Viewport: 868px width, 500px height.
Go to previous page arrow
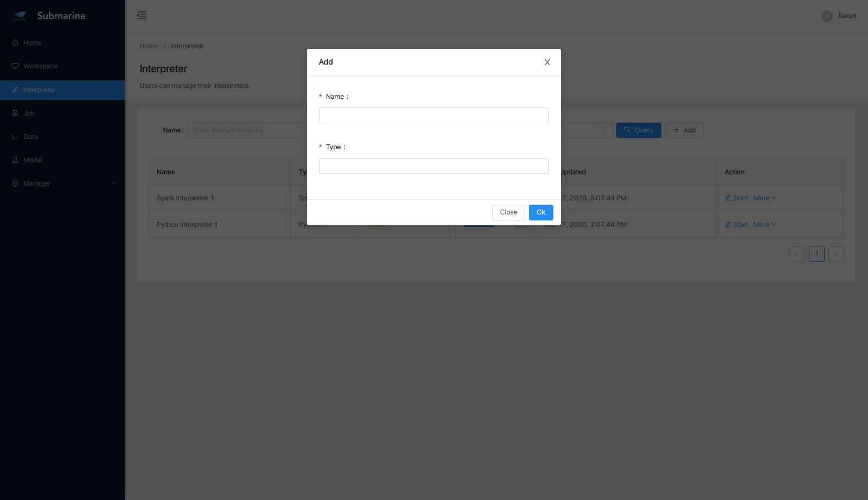[797, 254]
